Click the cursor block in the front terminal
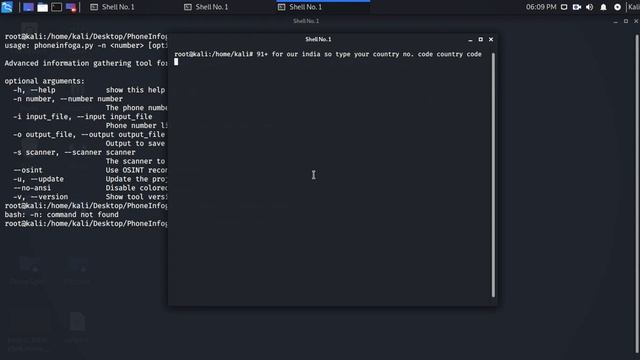 click(x=176, y=62)
